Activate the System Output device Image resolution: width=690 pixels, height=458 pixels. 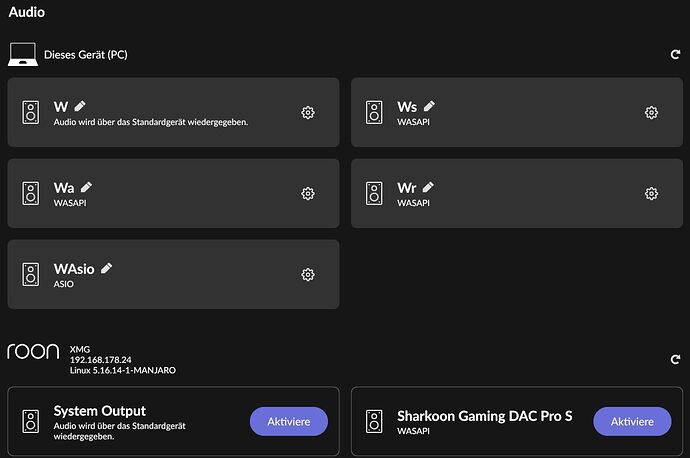pyautogui.click(x=289, y=421)
